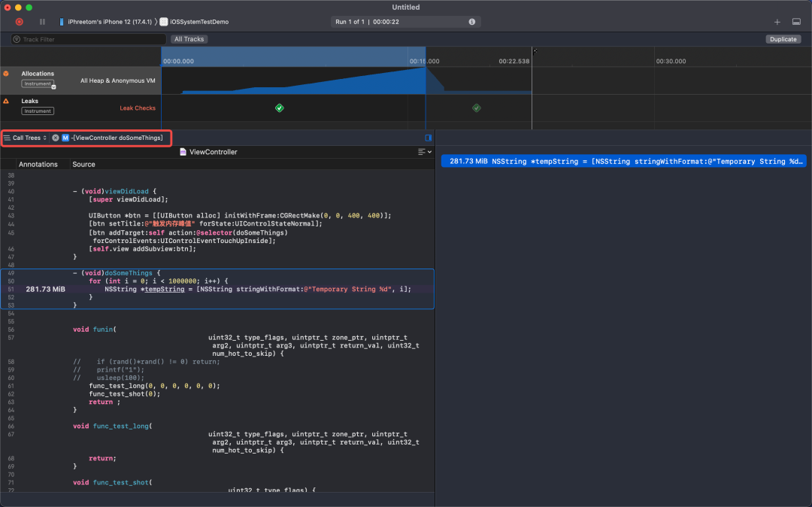Viewport: 812px width, 507px height.
Task: Click the func_test_long declaration on line 66
Action: click(x=120, y=427)
